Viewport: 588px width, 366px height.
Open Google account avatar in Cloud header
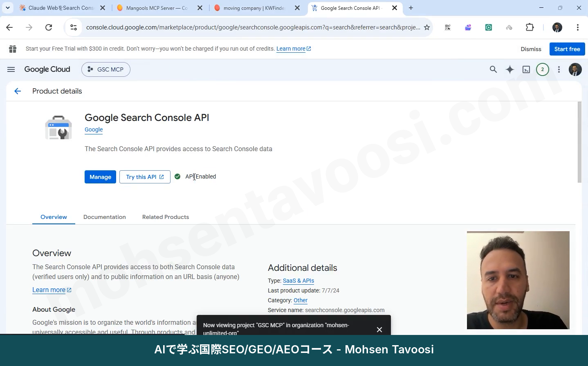pyautogui.click(x=575, y=69)
